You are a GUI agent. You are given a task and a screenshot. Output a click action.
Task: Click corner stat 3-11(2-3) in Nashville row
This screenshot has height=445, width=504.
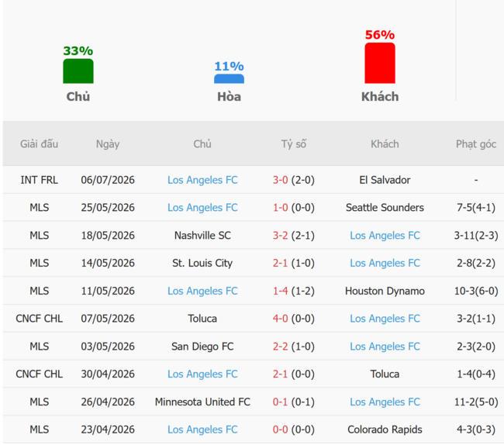click(x=476, y=236)
